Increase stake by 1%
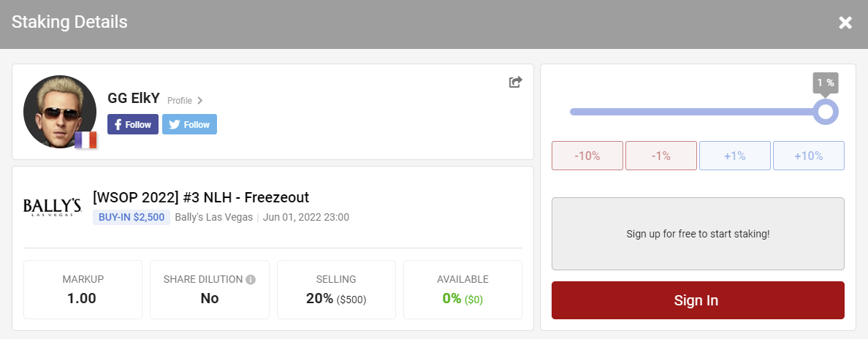 pos(734,156)
